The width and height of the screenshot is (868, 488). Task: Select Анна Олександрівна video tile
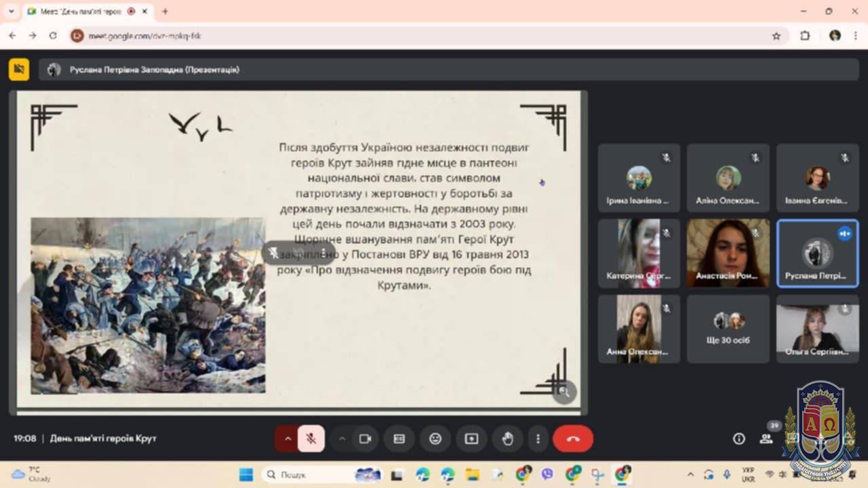click(639, 329)
